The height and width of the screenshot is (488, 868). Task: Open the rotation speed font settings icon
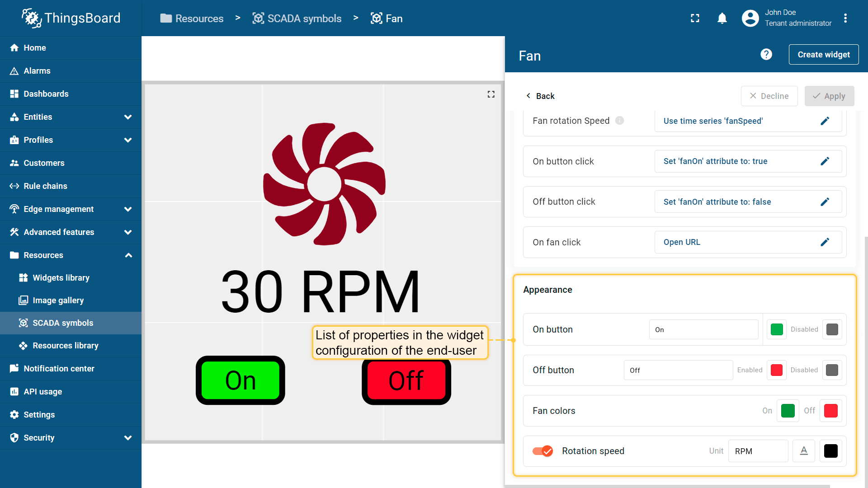(x=803, y=451)
